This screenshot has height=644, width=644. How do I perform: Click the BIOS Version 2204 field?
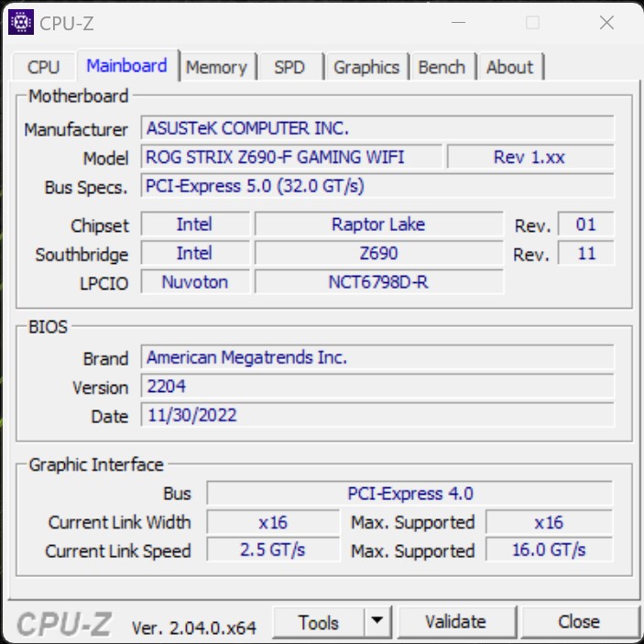click(377, 387)
